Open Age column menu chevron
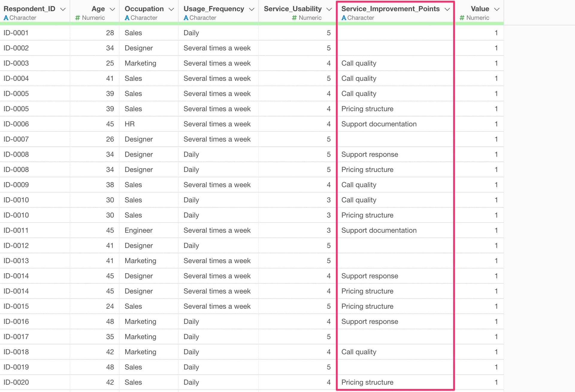Viewport: 575px width, 392px height. (112, 9)
